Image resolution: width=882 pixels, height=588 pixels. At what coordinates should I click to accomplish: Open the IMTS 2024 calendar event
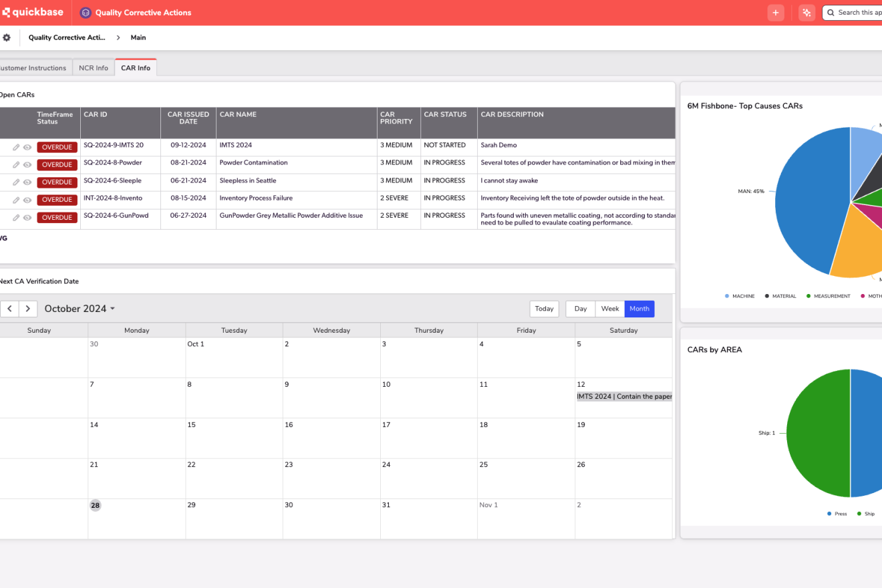pos(624,396)
